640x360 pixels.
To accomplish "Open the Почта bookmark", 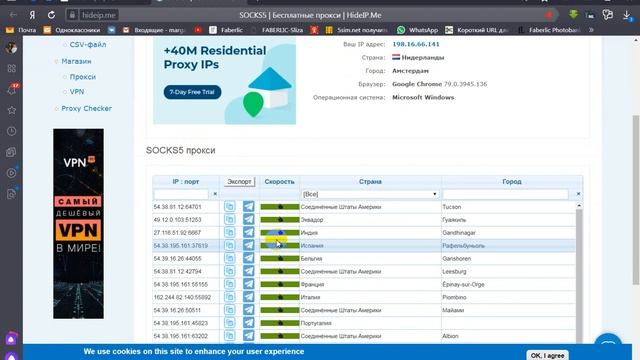I will click(x=21, y=30).
